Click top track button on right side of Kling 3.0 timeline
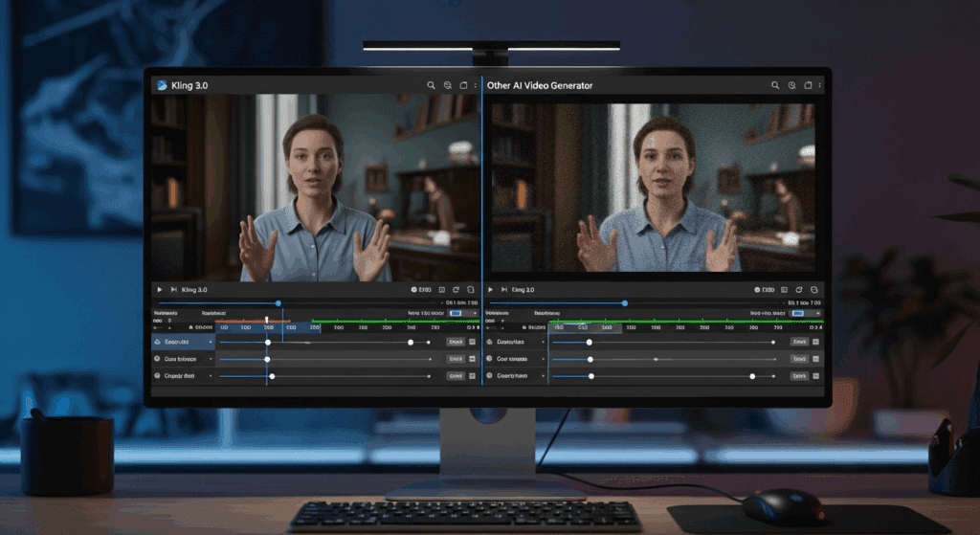980x535 pixels. tap(456, 342)
